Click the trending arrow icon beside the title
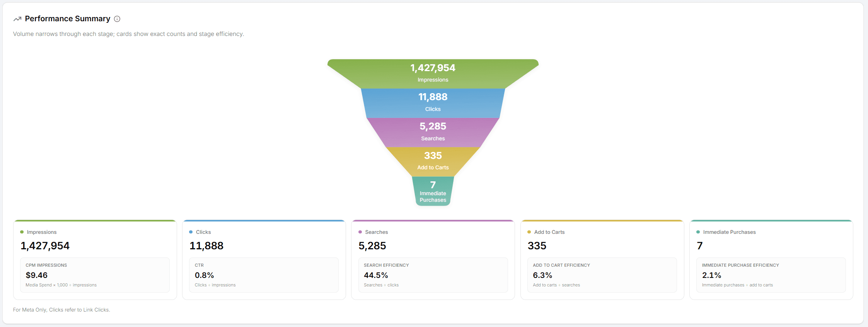Image resolution: width=868 pixels, height=327 pixels. click(17, 19)
